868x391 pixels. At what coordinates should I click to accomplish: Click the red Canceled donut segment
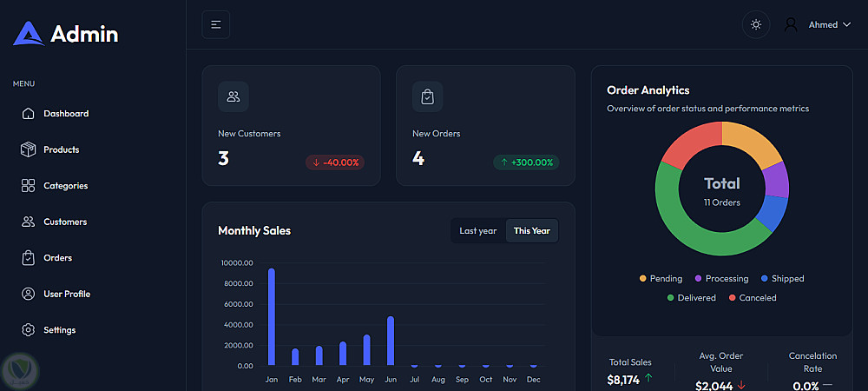(692, 142)
